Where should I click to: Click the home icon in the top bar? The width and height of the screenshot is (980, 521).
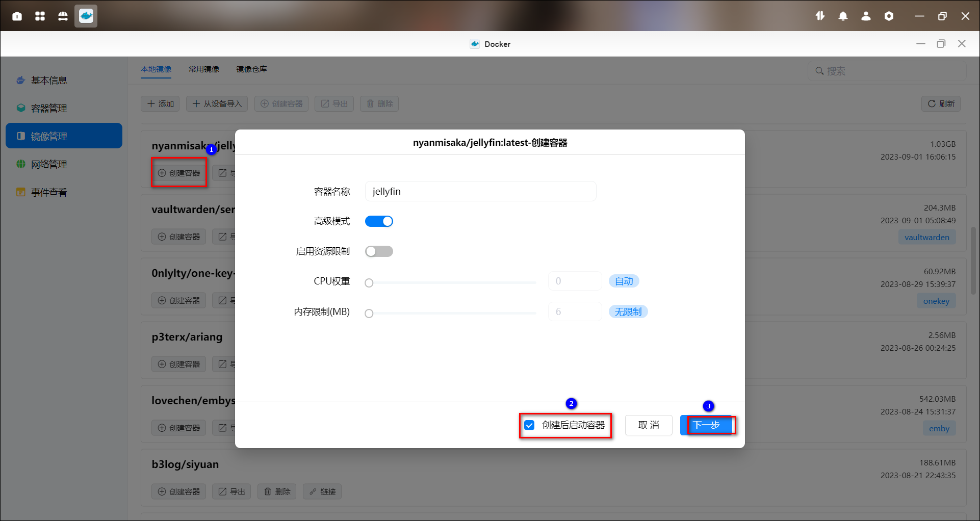click(x=17, y=16)
